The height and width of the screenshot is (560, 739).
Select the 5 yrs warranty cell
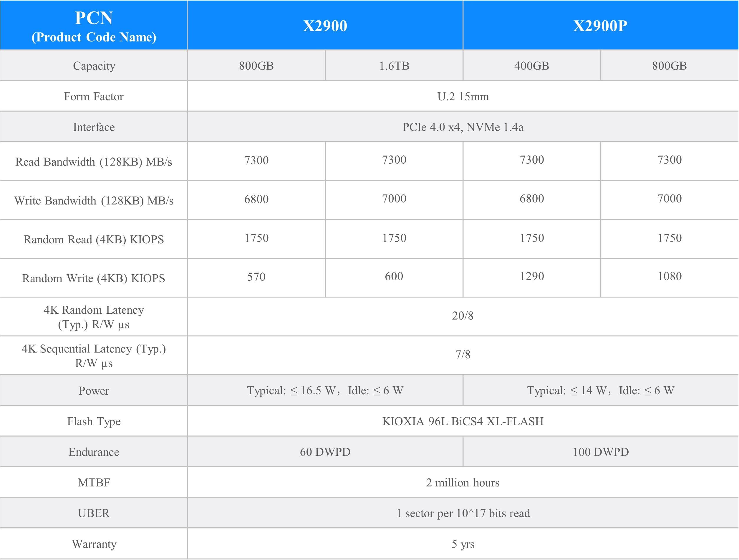[x=463, y=544]
